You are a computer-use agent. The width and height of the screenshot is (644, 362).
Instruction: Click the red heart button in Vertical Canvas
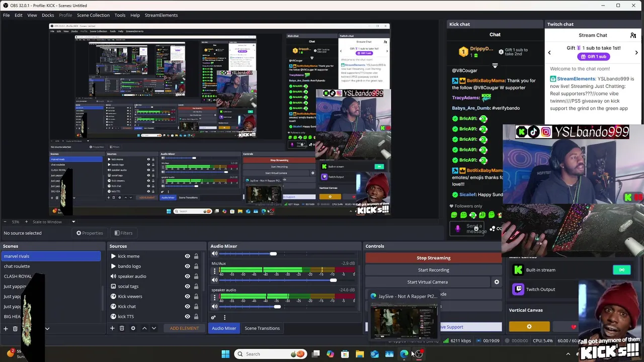coord(574,327)
